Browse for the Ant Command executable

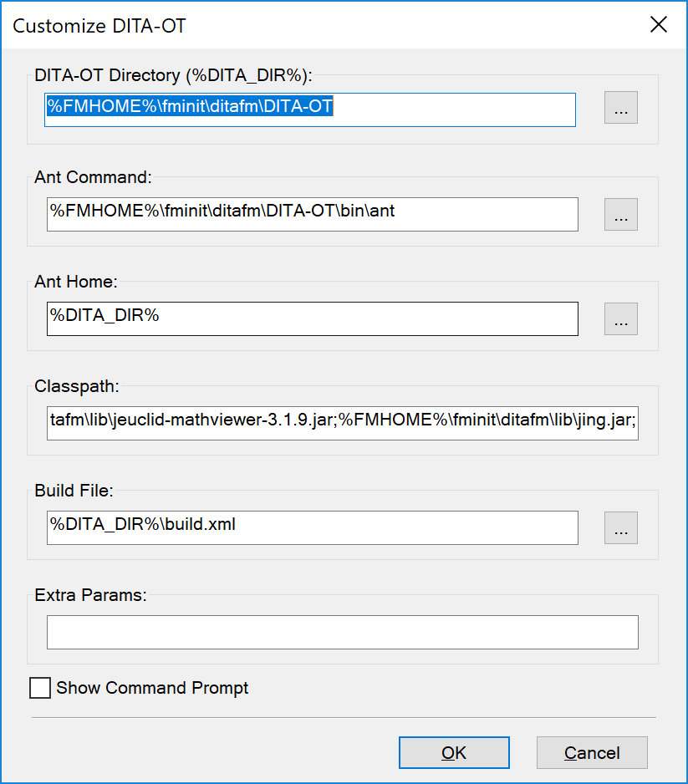point(620,214)
